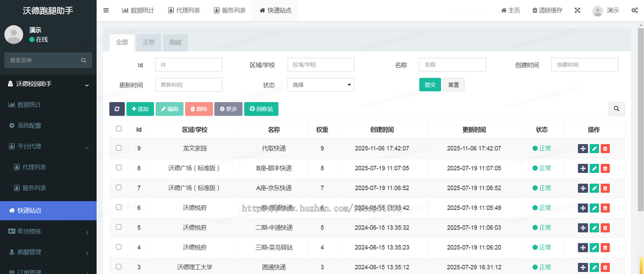Toggle the select-all checkbox in table header
The image size is (644, 274).
point(119,129)
